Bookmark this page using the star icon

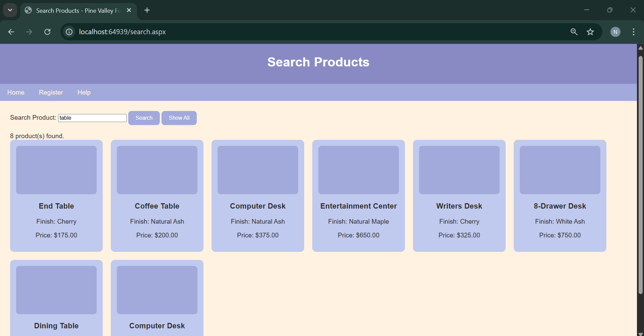tap(590, 32)
